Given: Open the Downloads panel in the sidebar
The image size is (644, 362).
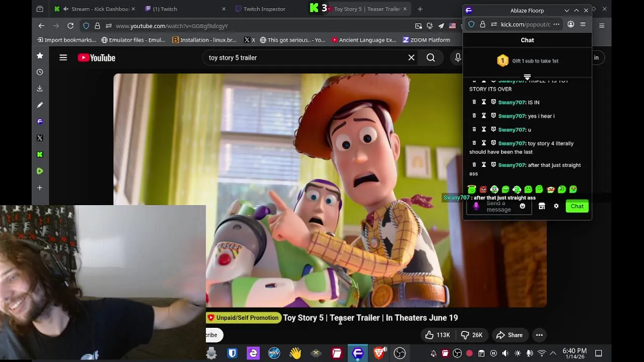Looking at the screenshot, I should click(40, 88).
